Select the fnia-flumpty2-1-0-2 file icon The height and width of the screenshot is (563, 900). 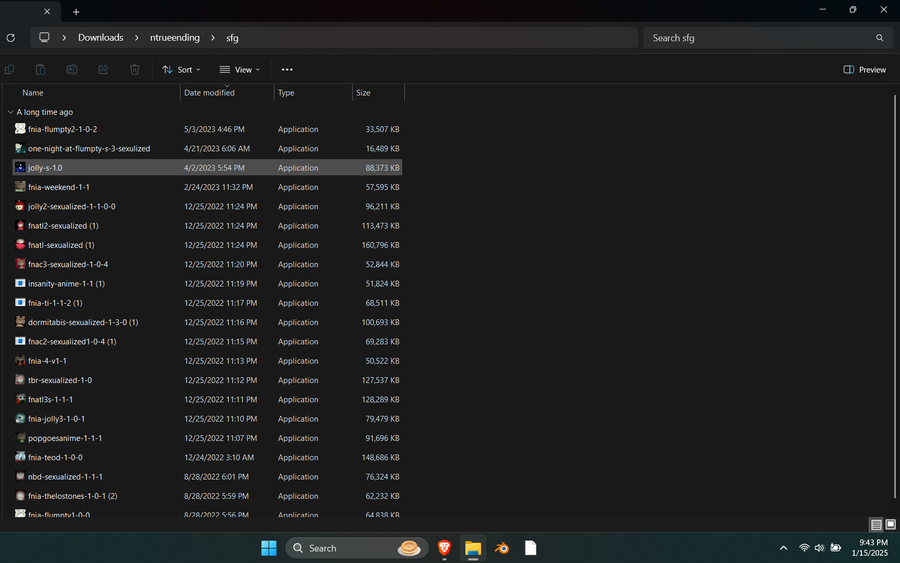pyautogui.click(x=20, y=129)
